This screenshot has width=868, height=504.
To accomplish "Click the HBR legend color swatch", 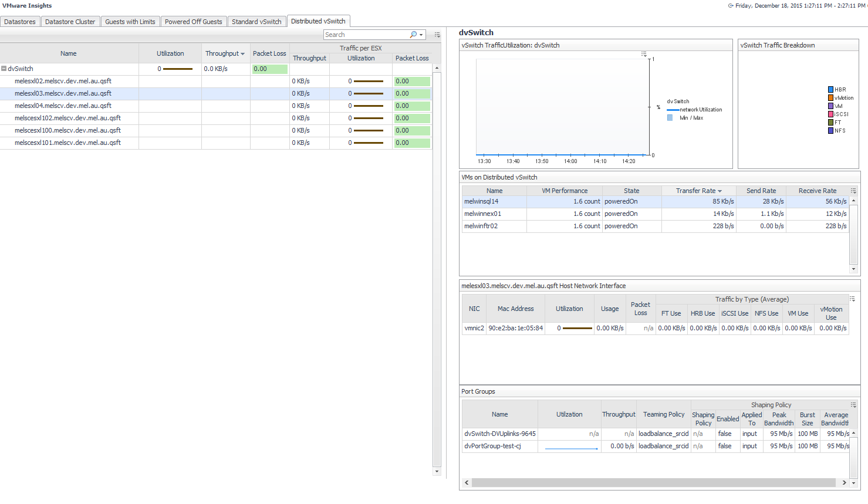I will tap(831, 90).
